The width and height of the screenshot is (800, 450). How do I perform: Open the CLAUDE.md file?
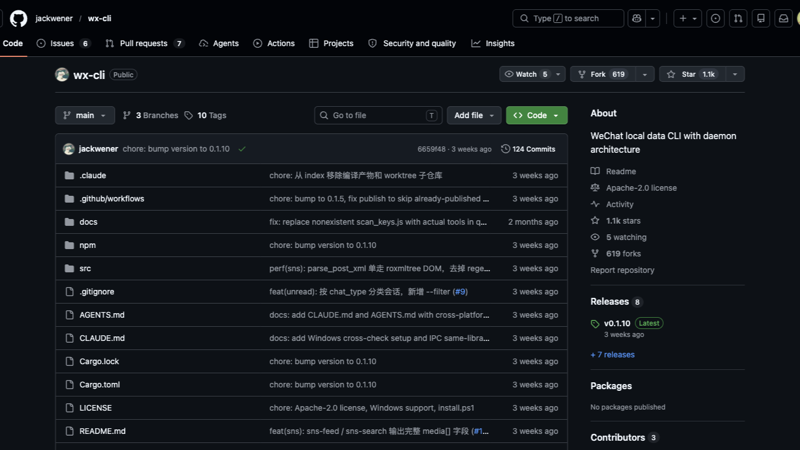coord(102,338)
